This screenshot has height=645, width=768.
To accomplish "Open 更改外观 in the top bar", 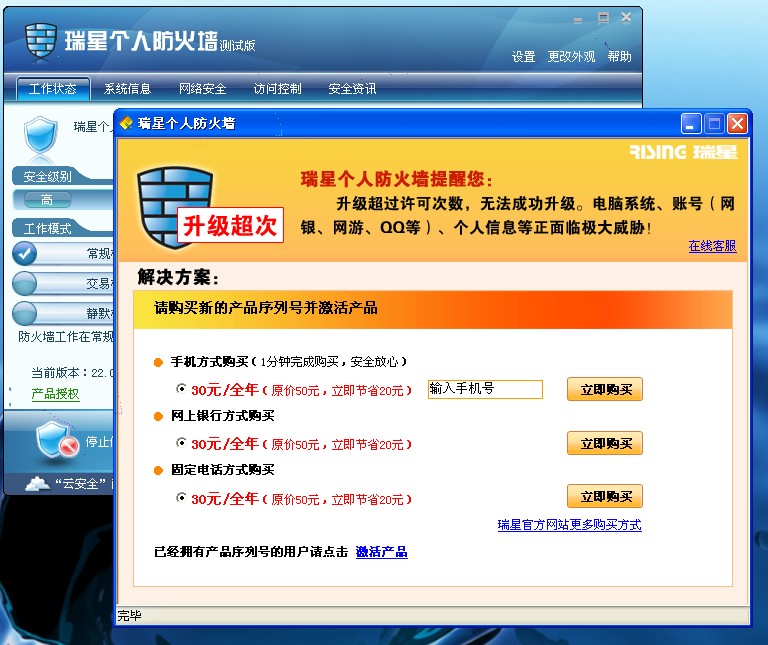I will pos(571,57).
